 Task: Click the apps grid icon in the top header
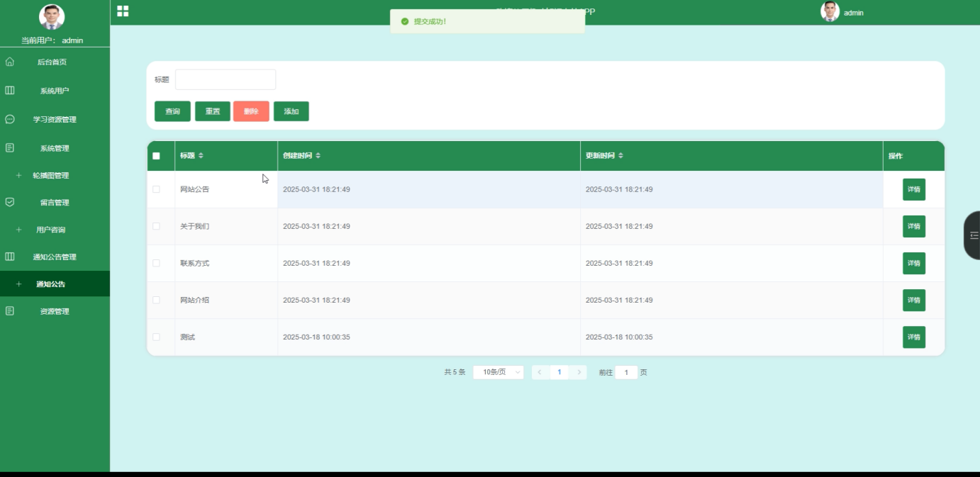point(123,11)
